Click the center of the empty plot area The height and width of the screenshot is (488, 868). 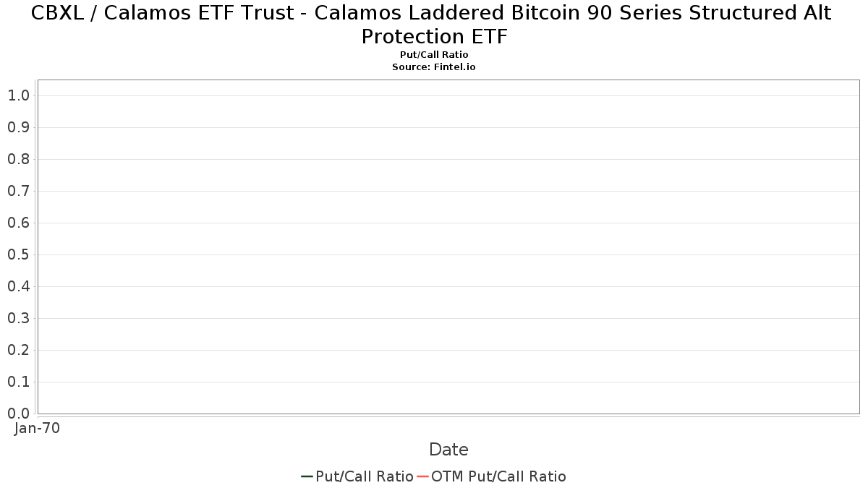pos(448,247)
